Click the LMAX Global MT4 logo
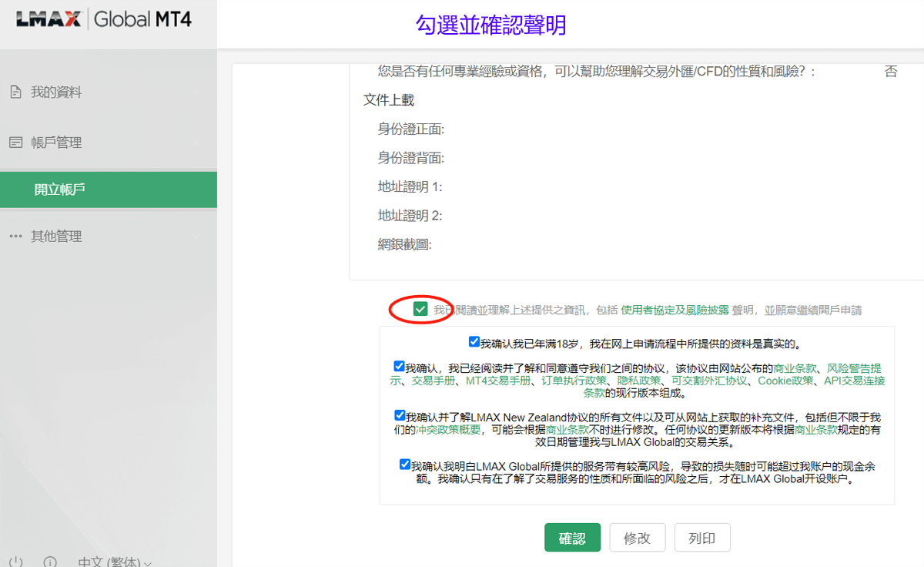 [104, 20]
